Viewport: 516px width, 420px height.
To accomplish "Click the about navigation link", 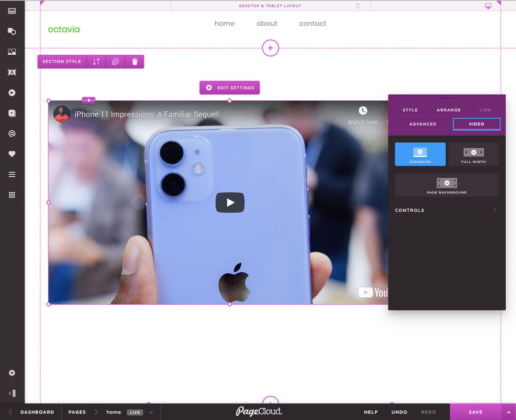I will point(267,23).
